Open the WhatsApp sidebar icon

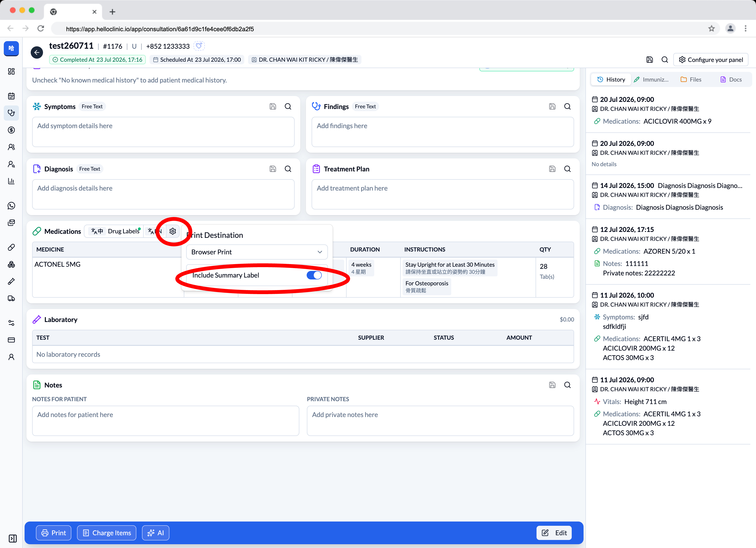[11, 206]
